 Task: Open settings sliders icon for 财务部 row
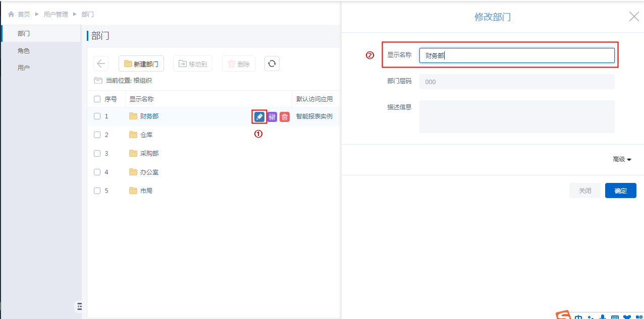(272, 117)
